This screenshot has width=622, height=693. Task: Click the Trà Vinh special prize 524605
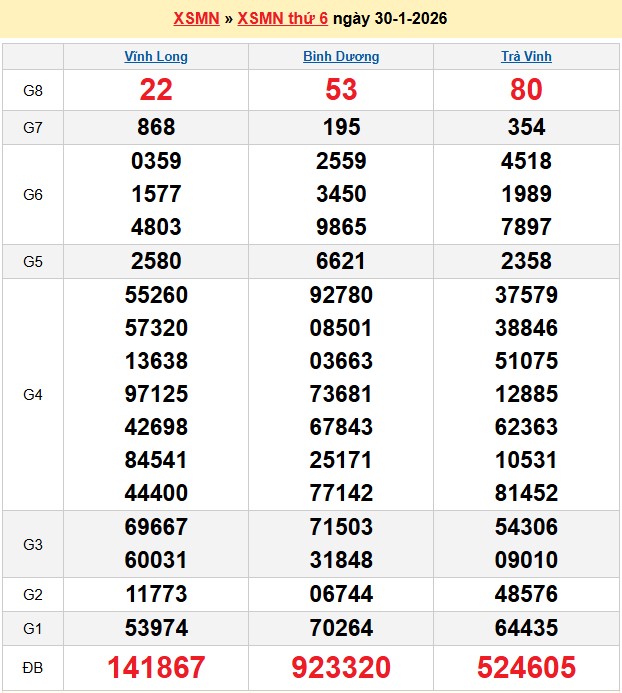point(526,667)
